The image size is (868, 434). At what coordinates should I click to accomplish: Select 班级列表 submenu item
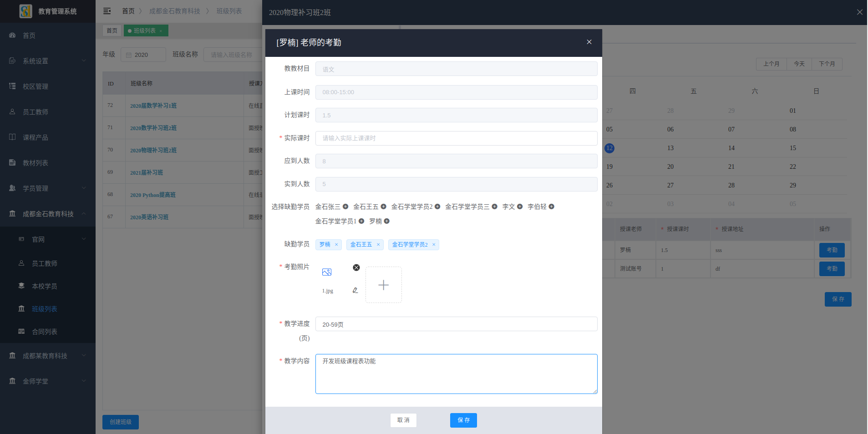48,309
